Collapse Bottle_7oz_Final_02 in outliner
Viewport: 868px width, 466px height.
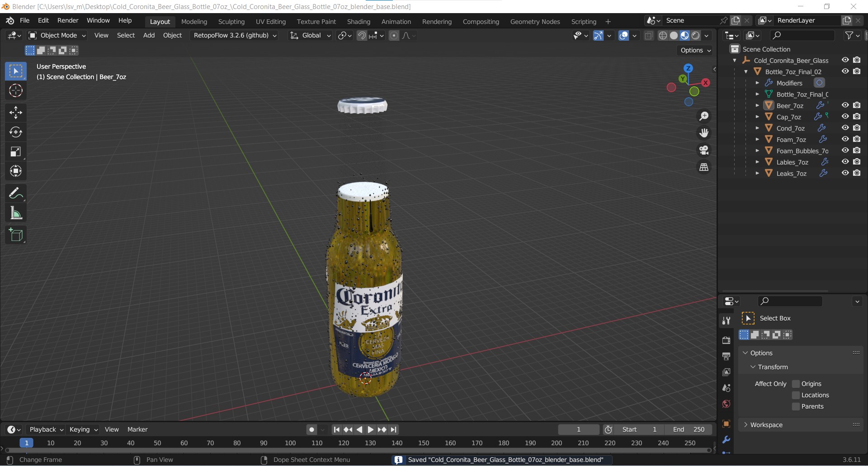746,71
